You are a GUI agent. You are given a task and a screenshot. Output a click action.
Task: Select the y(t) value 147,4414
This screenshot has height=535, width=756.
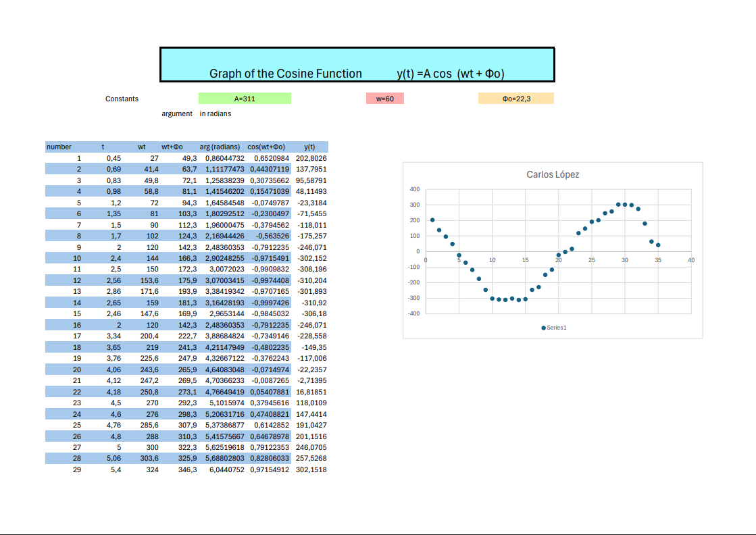coord(311,415)
